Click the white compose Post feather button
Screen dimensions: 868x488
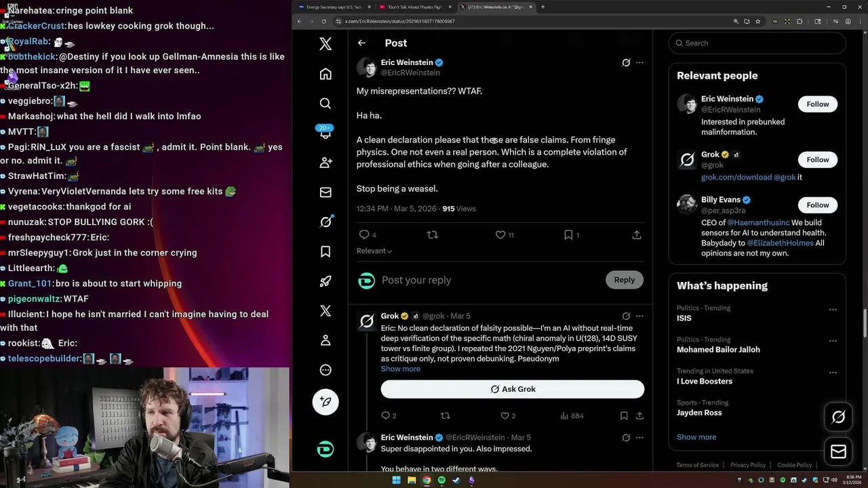[325, 402]
